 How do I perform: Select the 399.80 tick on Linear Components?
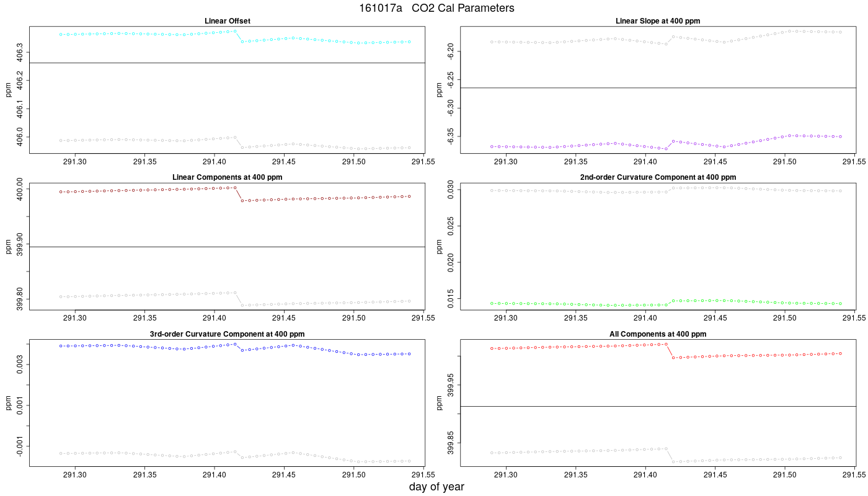(x=20, y=299)
